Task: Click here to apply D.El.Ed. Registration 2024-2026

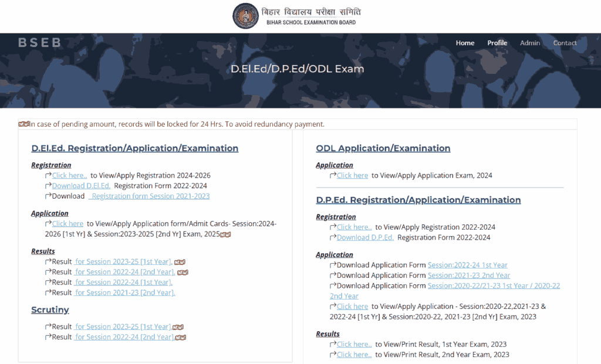Action: (x=69, y=175)
